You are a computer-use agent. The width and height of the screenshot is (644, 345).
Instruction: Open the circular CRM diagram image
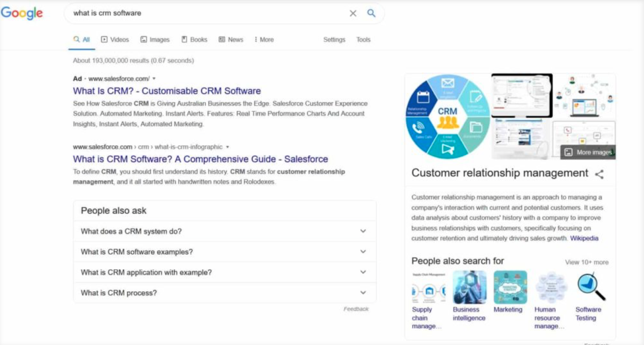pyautogui.click(x=448, y=116)
